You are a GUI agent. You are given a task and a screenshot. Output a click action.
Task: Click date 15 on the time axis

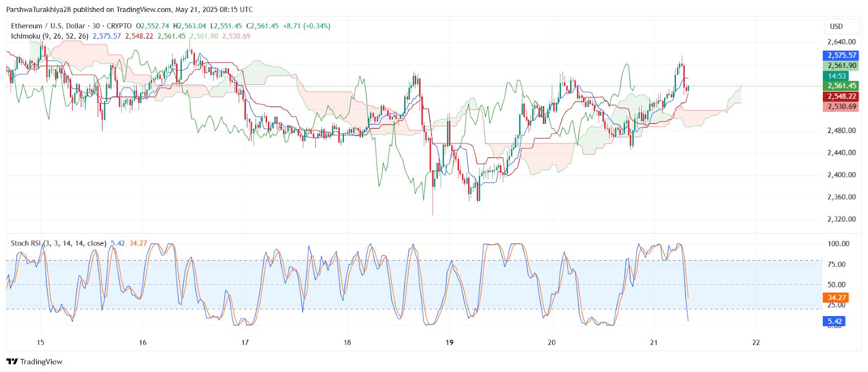[x=40, y=343]
